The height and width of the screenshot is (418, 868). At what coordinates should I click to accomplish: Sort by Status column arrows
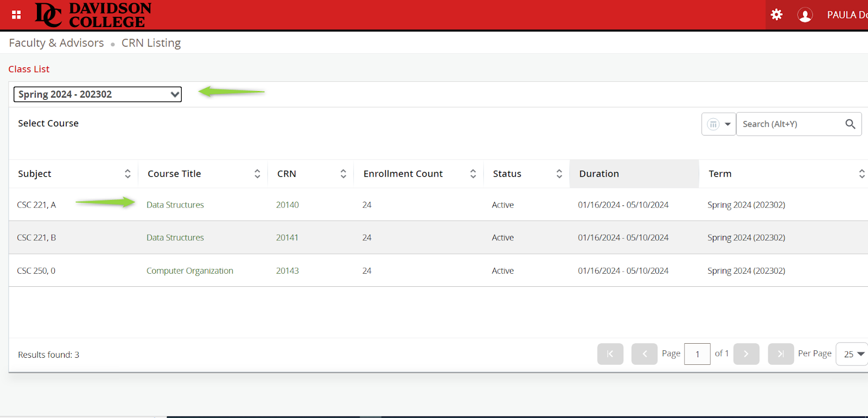[x=559, y=173]
